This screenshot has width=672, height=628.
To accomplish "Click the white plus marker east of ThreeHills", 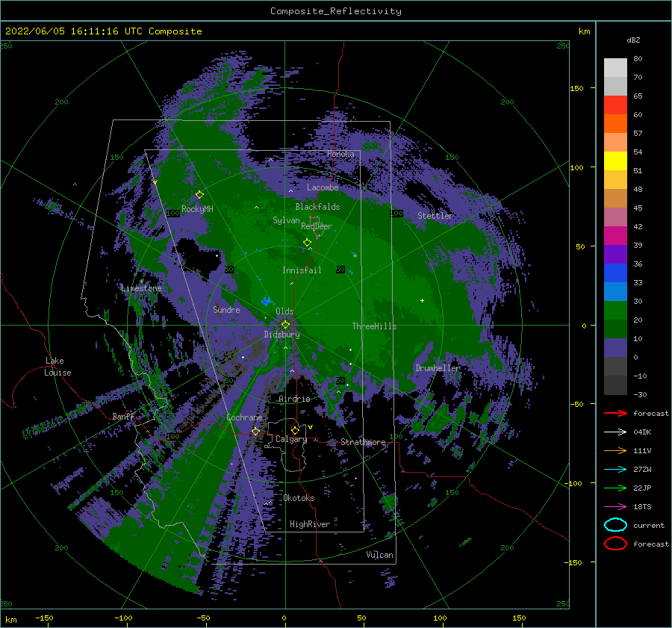I will coord(422,300).
